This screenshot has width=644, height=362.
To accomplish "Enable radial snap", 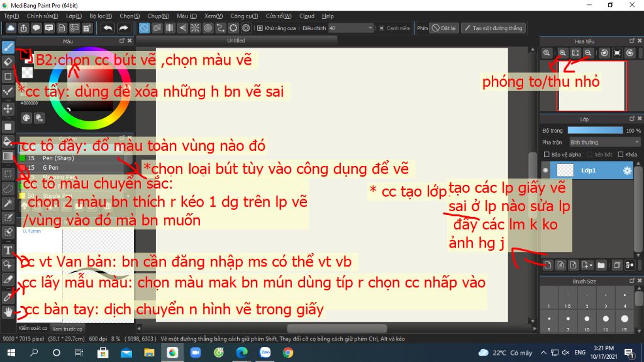I will pos(195,28).
